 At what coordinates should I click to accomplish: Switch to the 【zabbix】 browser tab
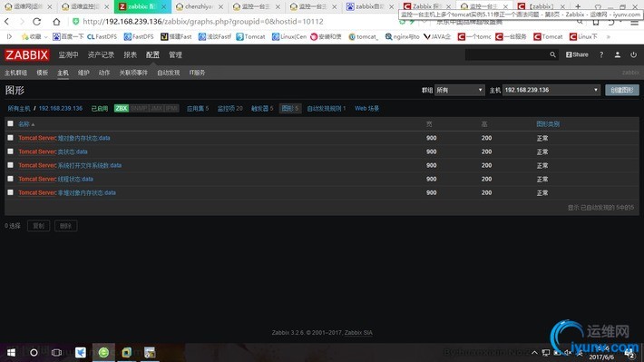pyautogui.click(x=541, y=6)
